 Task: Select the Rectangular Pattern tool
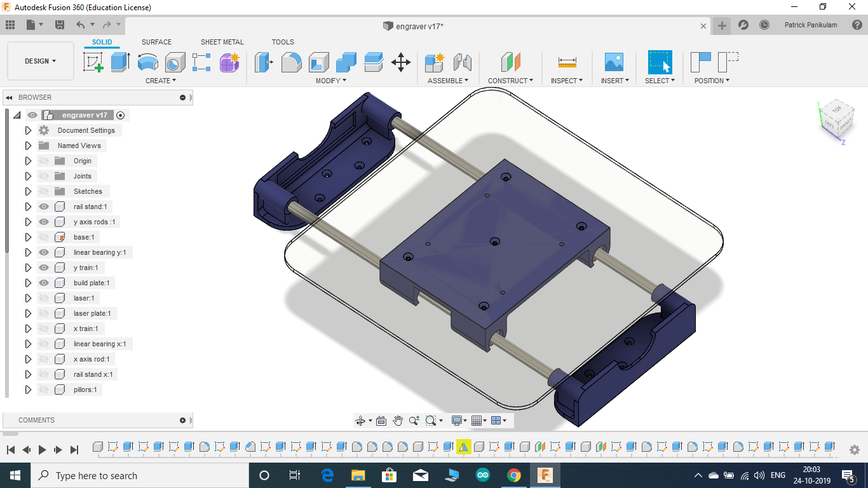[201, 62]
